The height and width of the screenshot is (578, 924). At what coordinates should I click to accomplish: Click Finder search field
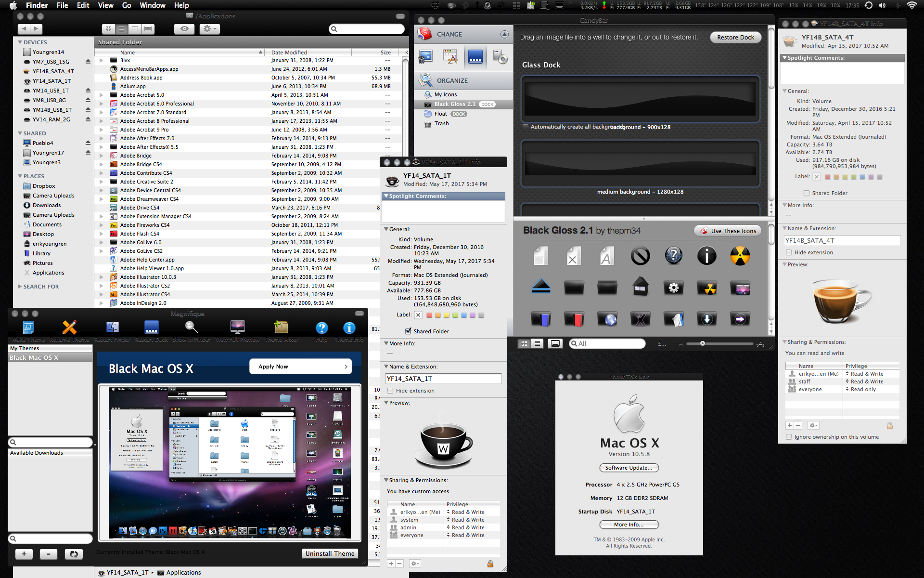tap(367, 29)
